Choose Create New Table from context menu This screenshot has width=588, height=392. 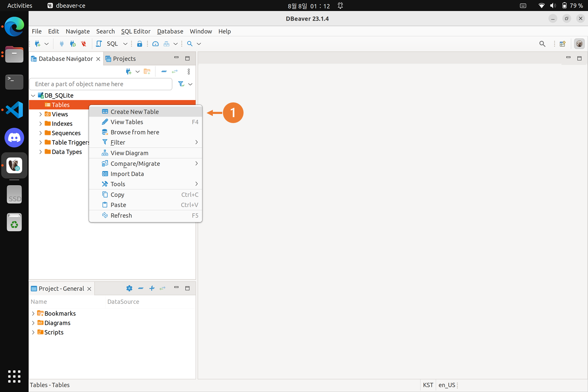click(x=146, y=112)
